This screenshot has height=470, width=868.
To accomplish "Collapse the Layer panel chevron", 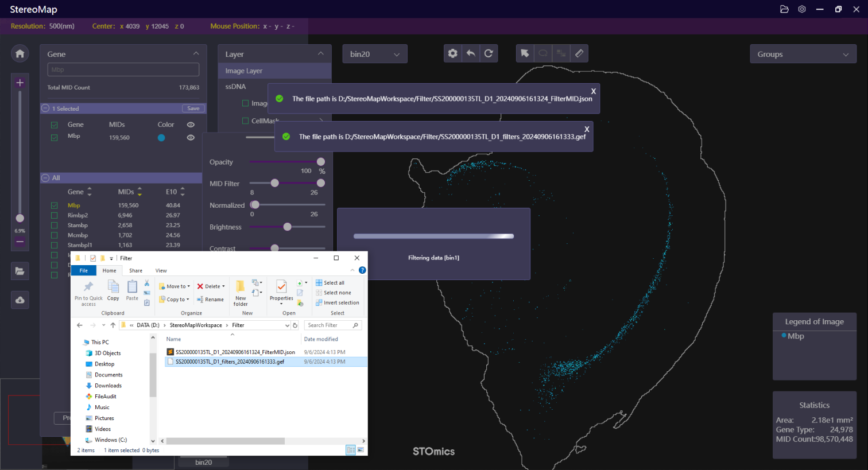I will coord(321,54).
